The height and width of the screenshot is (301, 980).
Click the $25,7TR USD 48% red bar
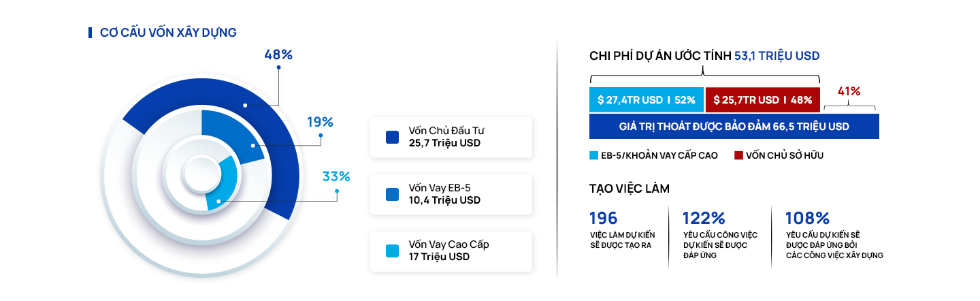(763, 99)
